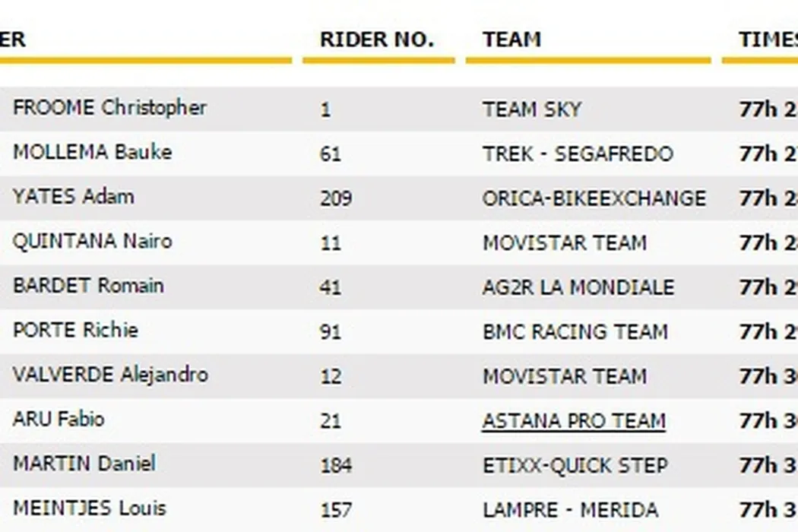Select rider FROOME Christopher
Screen dimensions: 798x532
(x=109, y=108)
